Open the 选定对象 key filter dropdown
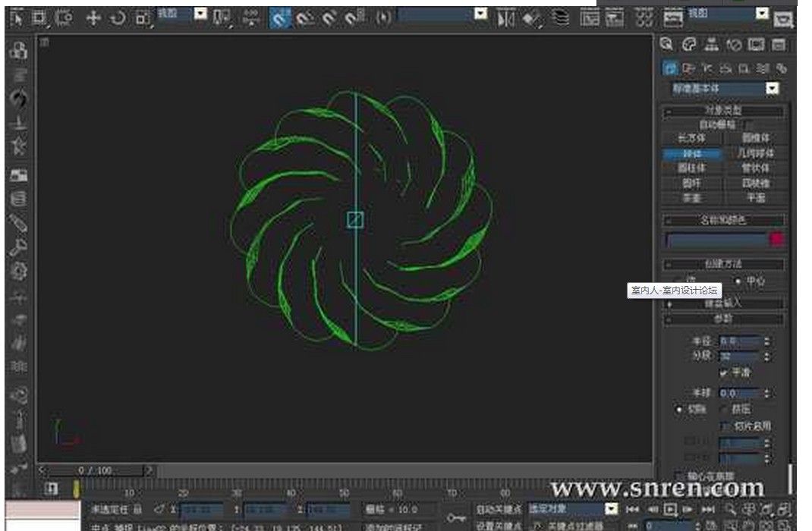The height and width of the screenshot is (531, 812). coord(573,509)
